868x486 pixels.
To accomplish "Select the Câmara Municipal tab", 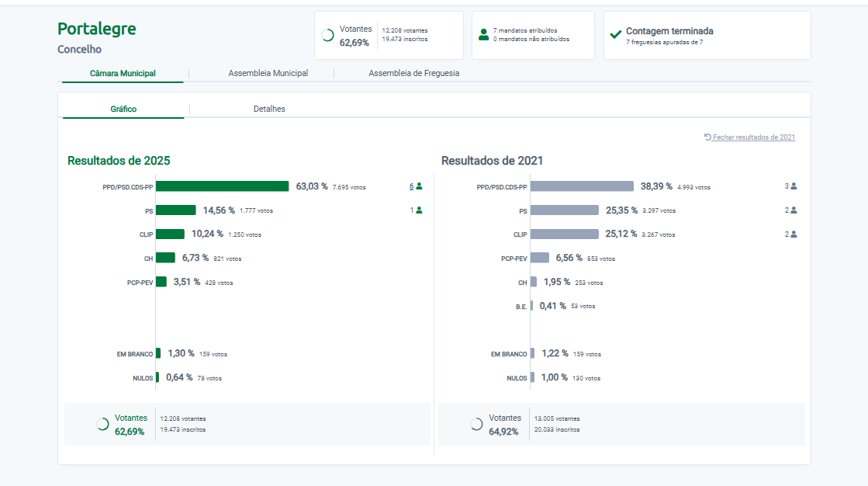I will click(x=123, y=73).
